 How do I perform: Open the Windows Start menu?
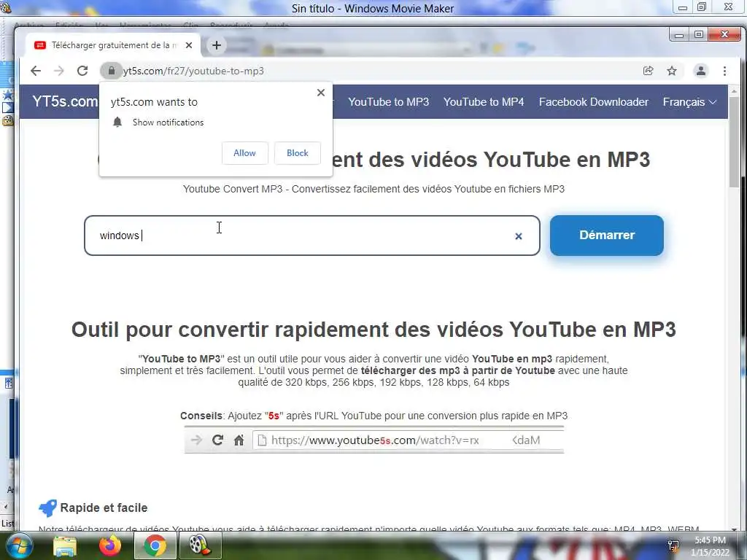pyautogui.click(x=19, y=545)
